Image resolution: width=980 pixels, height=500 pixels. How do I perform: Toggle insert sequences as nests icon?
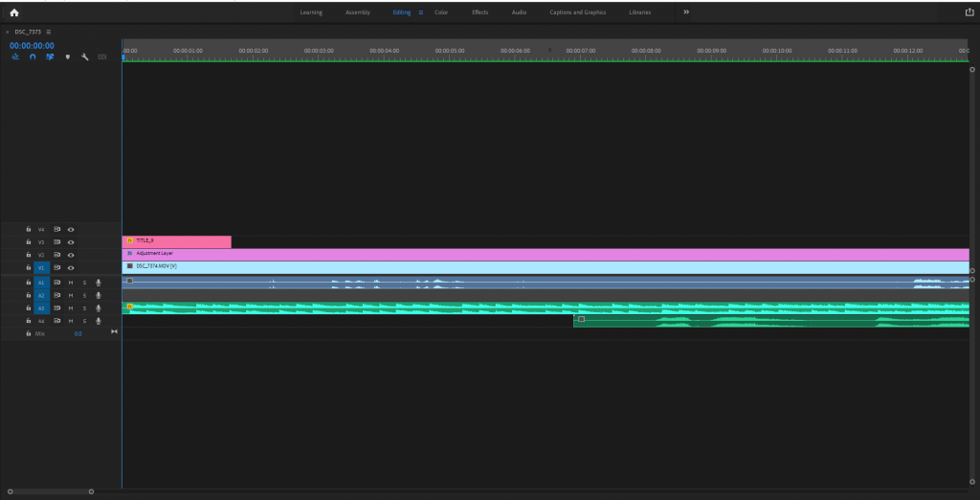[x=15, y=57]
